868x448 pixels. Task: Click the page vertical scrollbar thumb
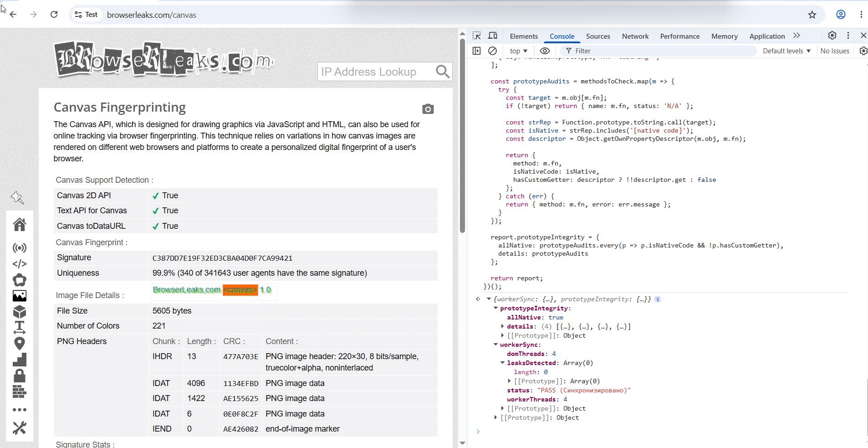click(462, 135)
